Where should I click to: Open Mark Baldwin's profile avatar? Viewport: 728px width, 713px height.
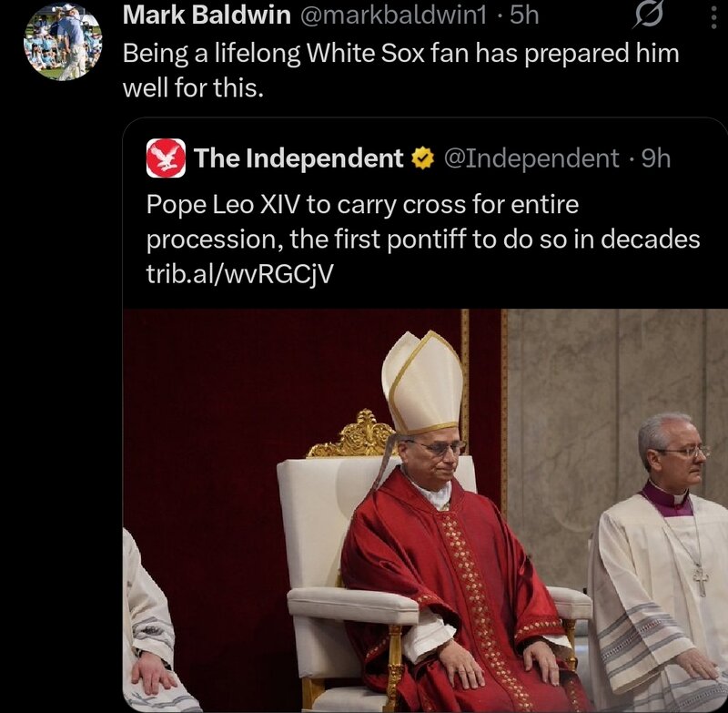(x=62, y=41)
